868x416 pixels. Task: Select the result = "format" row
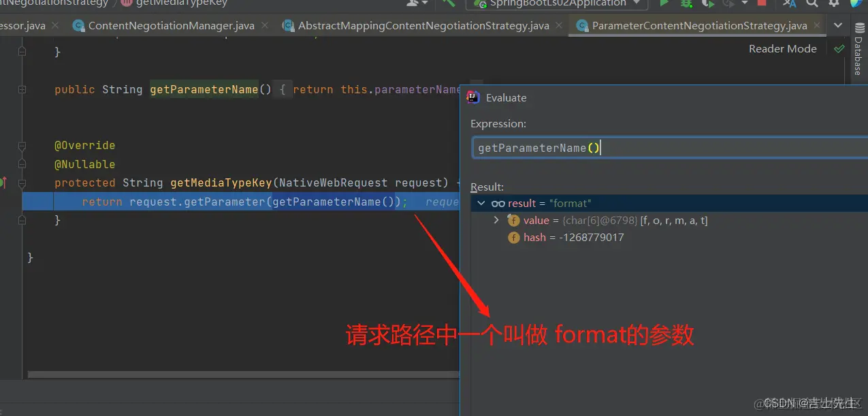click(x=669, y=203)
